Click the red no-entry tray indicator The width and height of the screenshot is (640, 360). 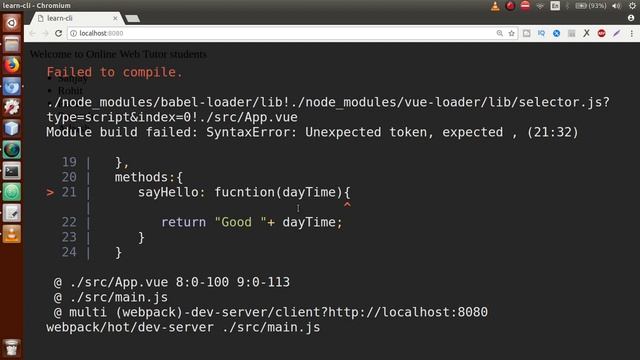(525, 6)
